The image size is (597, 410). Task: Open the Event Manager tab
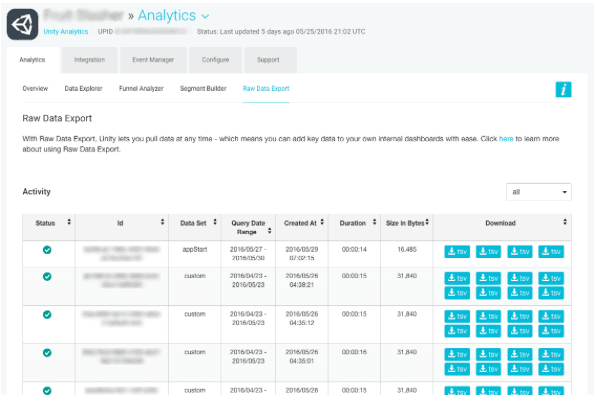pyautogui.click(x=153, y=60)
